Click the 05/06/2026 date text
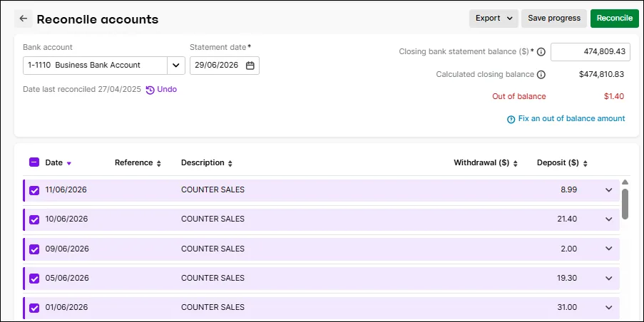 pyautogui.click(x=67, y=278)
